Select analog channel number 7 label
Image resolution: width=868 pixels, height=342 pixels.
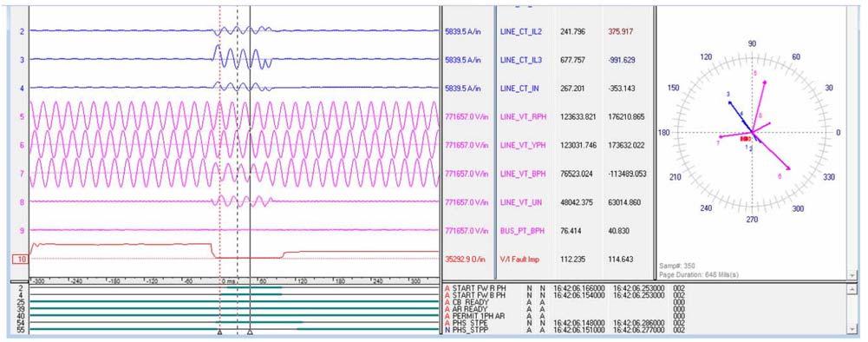pyautogui.click(x=22, y=174)
